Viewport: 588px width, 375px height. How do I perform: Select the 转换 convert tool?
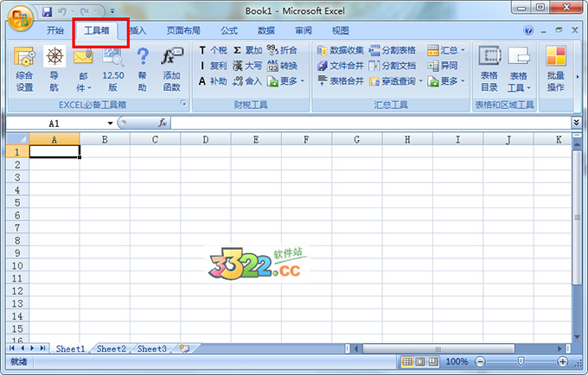point(282,66)
